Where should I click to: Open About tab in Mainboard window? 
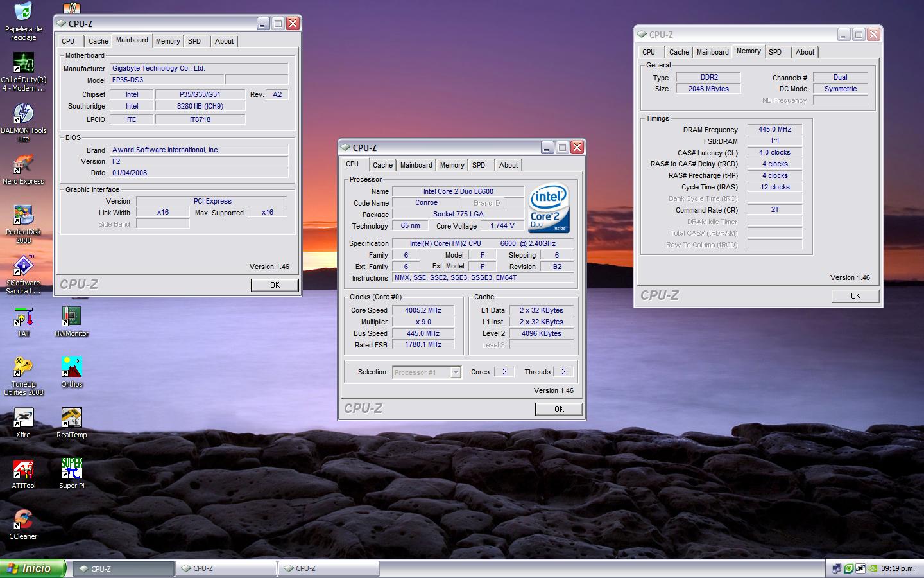point(224,41)
